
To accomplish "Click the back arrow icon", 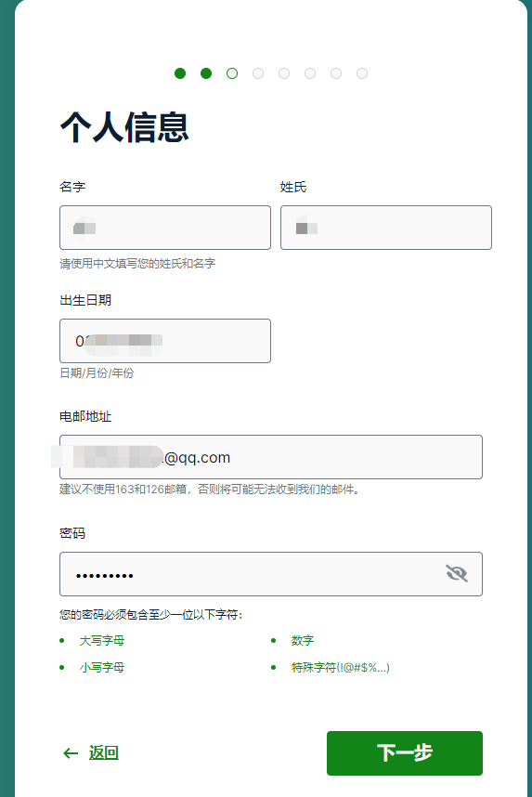I will point(71,753).
